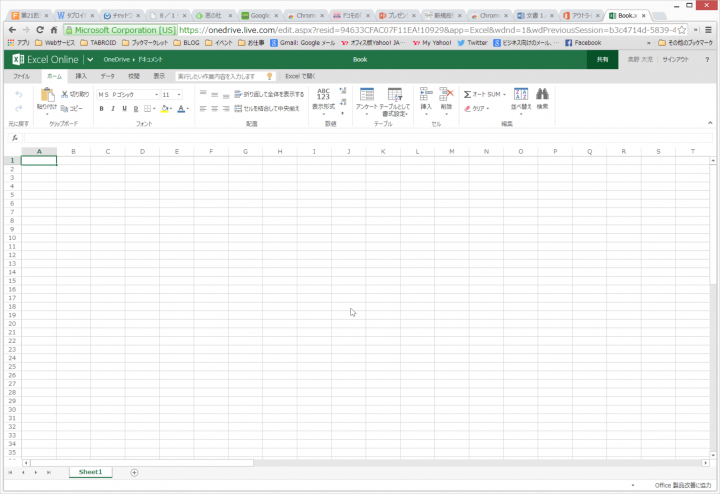720x494 pixels.
Task: Switch to the Insert (挿入) tab
Action: [81, 76]
